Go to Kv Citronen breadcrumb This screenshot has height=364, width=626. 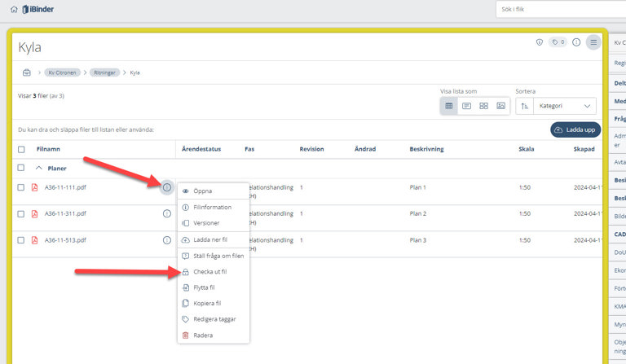[x=62, y=72]
